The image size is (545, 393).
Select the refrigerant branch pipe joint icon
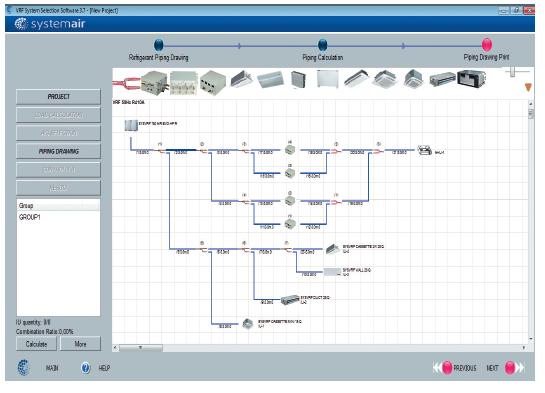(126, 83)
